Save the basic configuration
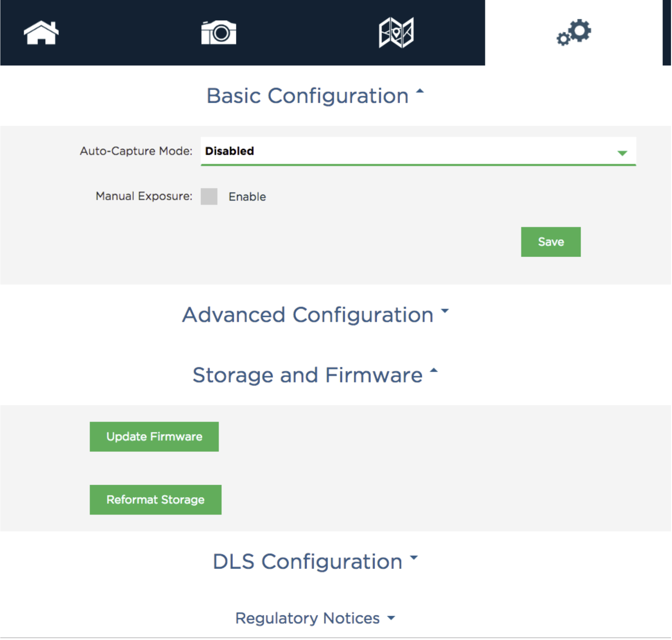 tap(551, 242)
